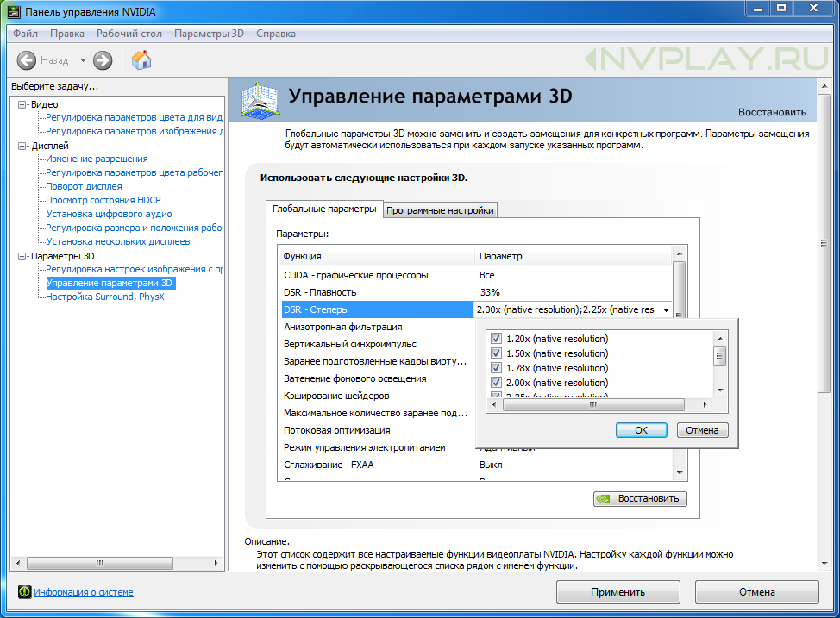Select the DSR - Плавность row
The image size is (840, 618).
point(477,292)
